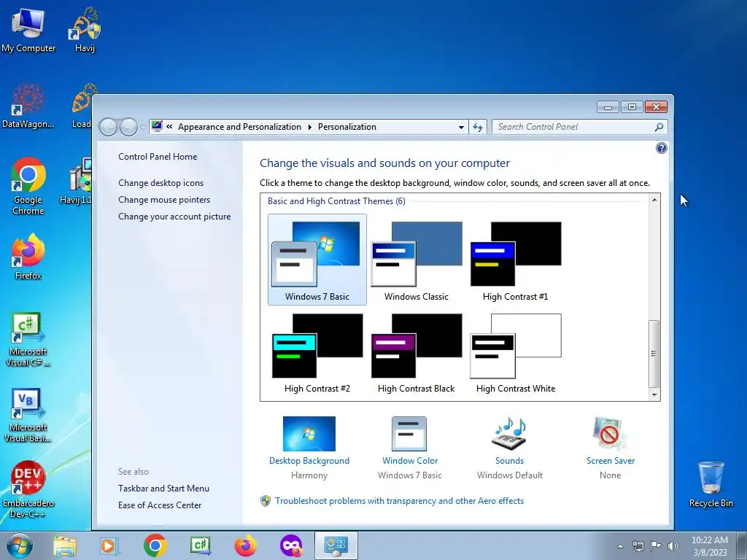Open Windows Media Player from taskbar

tap(109, 546)
